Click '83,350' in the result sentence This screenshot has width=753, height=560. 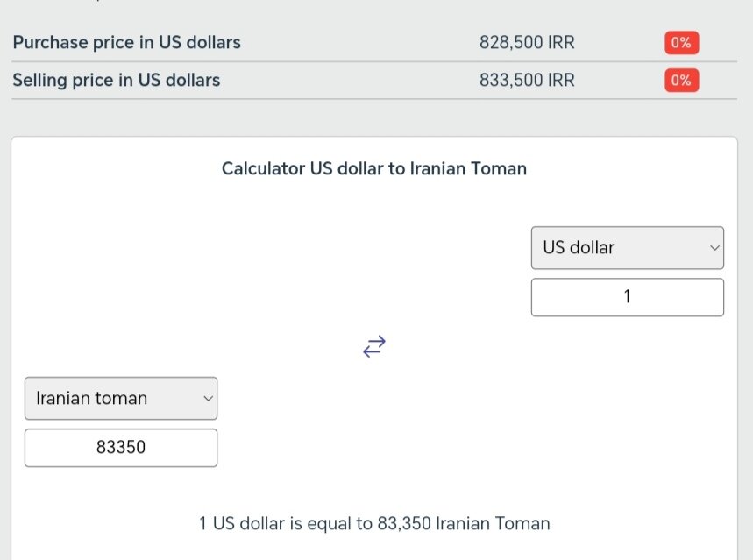(x=404, y=524)
